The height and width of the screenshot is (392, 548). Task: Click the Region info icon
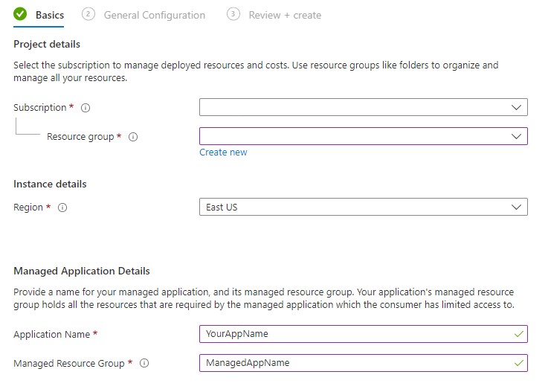[x=62, y=208]
